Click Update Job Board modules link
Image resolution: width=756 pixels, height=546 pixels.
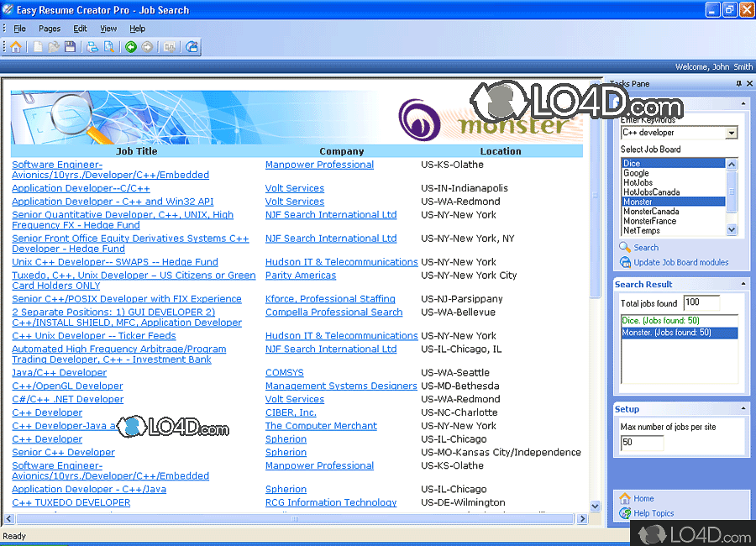[x=680, y=262]
